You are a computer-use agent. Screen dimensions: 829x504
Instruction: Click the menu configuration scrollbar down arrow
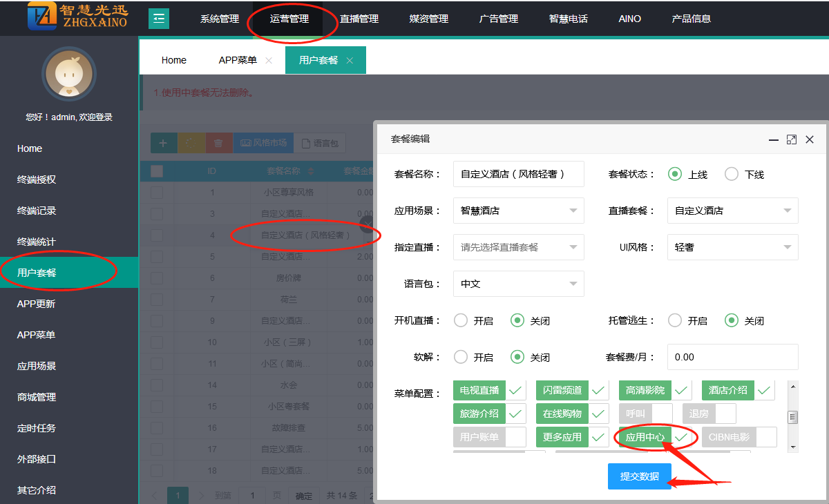(x=792, y=447)
